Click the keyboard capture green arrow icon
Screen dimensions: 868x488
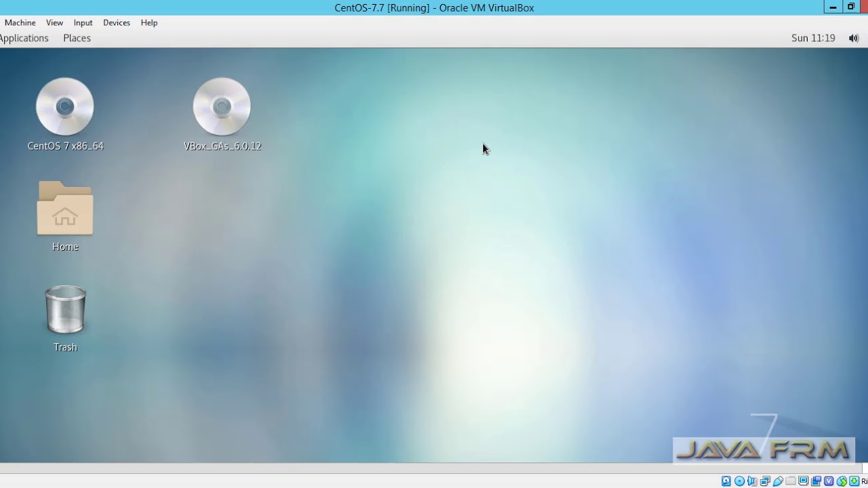(x=854, y=481)
